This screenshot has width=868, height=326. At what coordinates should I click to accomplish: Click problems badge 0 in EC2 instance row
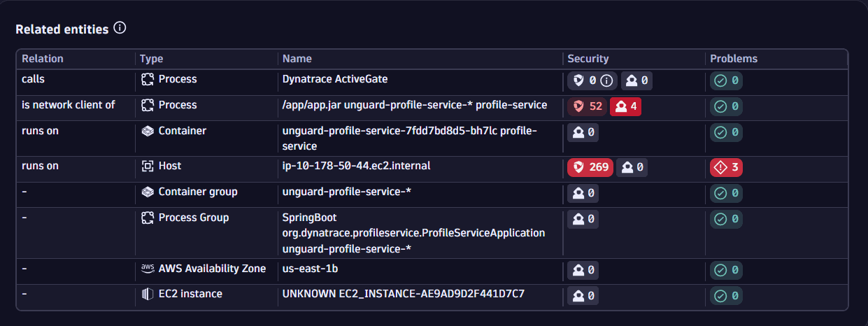(x=726, y=296)
